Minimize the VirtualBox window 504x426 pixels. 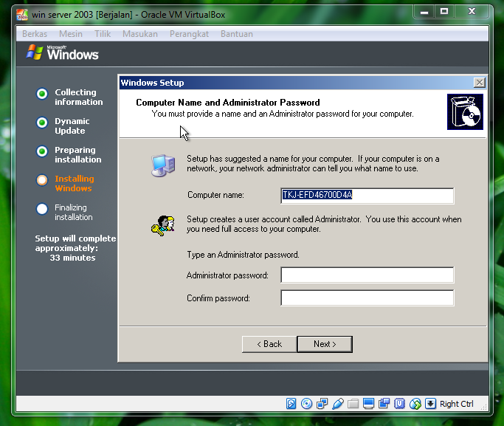click(424, 12)
